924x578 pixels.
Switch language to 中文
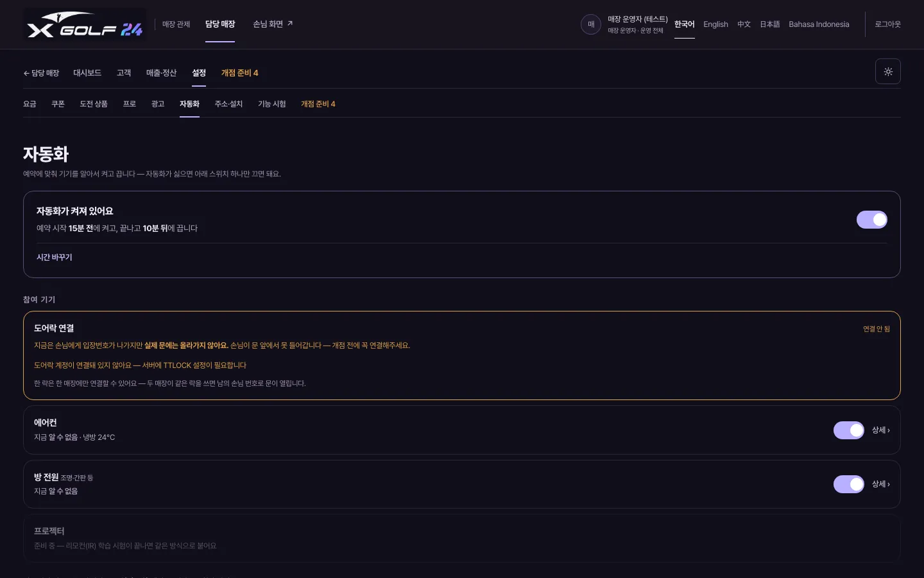tap(744, 24)
